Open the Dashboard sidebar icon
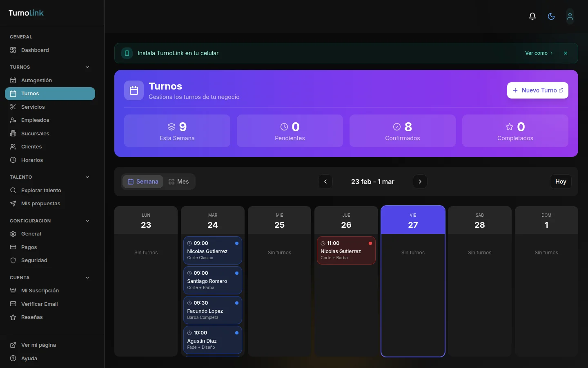The image size is (588, 368). pos(13,50)
